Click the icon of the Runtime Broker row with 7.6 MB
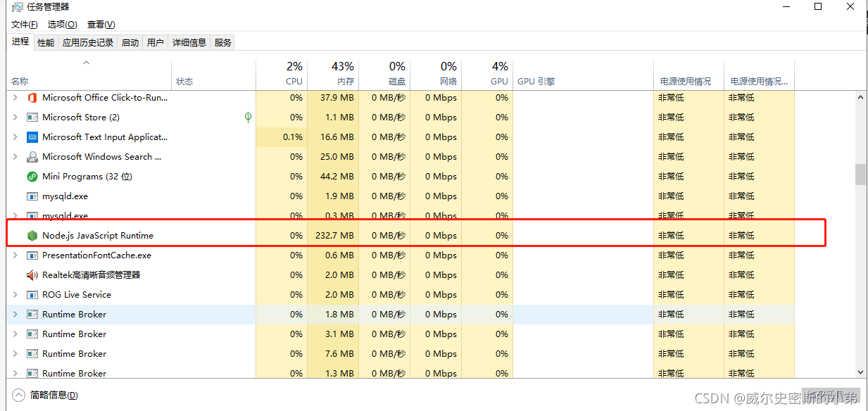 [x=32, y=353]
